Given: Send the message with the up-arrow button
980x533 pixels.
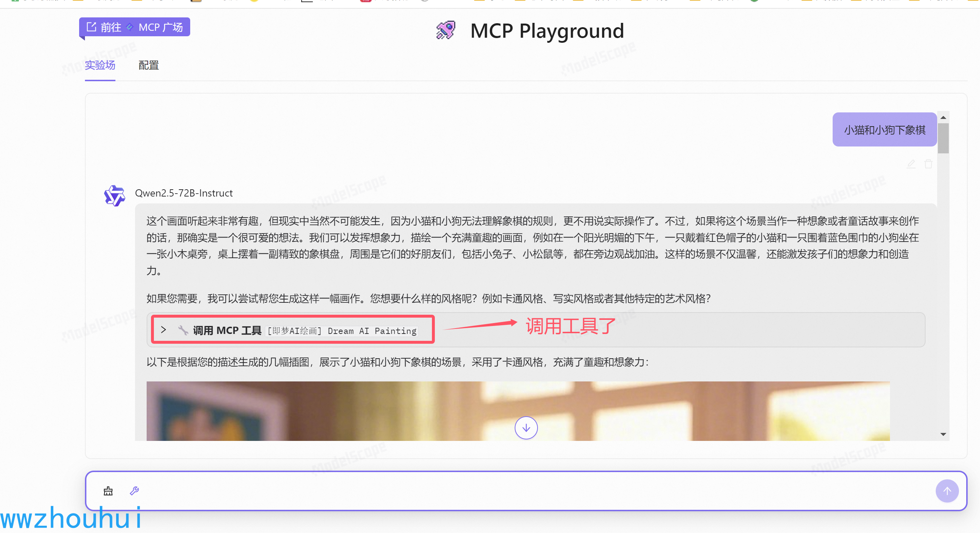Looking at the screenshot, I should click(947, 491).
